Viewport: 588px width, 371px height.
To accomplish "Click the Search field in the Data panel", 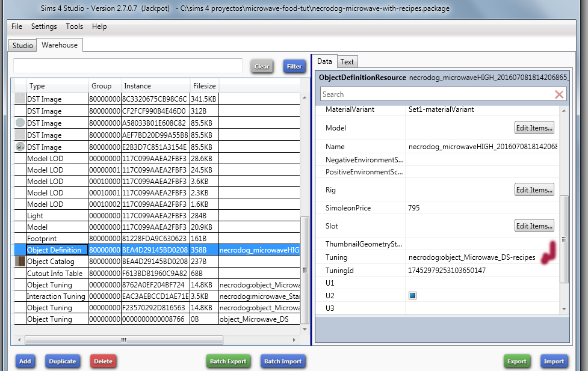I will (437, 94).
